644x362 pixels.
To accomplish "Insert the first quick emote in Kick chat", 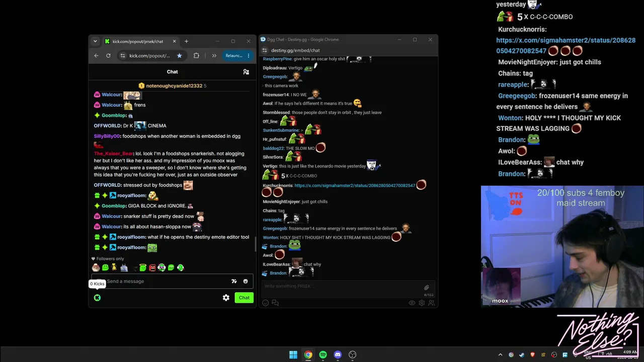I will (x=96, y=267).
